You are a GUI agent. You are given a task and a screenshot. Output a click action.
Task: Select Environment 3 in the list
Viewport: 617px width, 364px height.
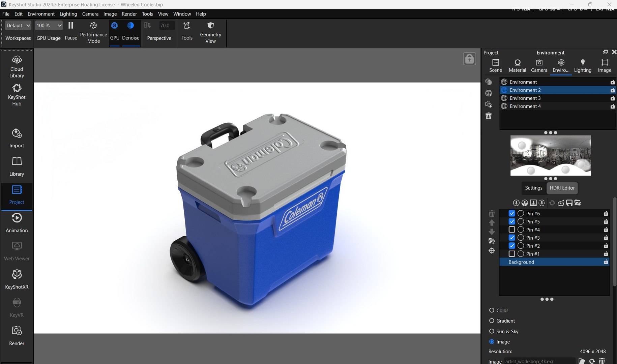click(x=558, y=98)
